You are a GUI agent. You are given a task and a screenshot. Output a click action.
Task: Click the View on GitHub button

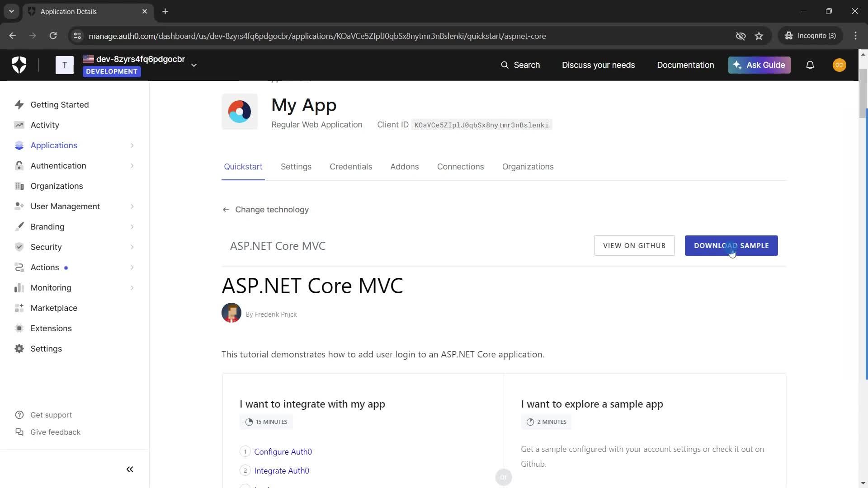click(634, 246)
